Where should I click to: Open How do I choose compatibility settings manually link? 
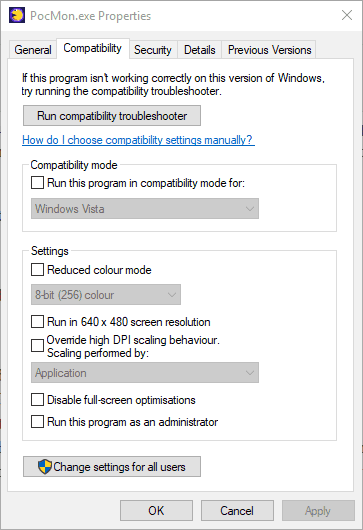pyautogui.click(x=139, y=140)
